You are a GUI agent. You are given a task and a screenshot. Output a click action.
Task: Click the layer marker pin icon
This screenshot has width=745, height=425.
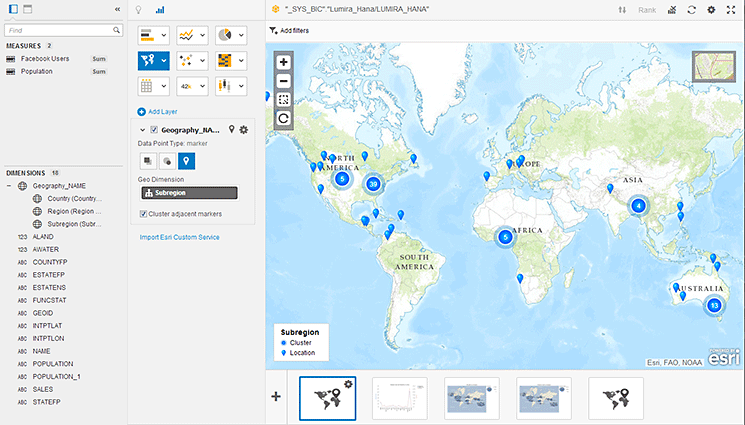coord(231,129)
